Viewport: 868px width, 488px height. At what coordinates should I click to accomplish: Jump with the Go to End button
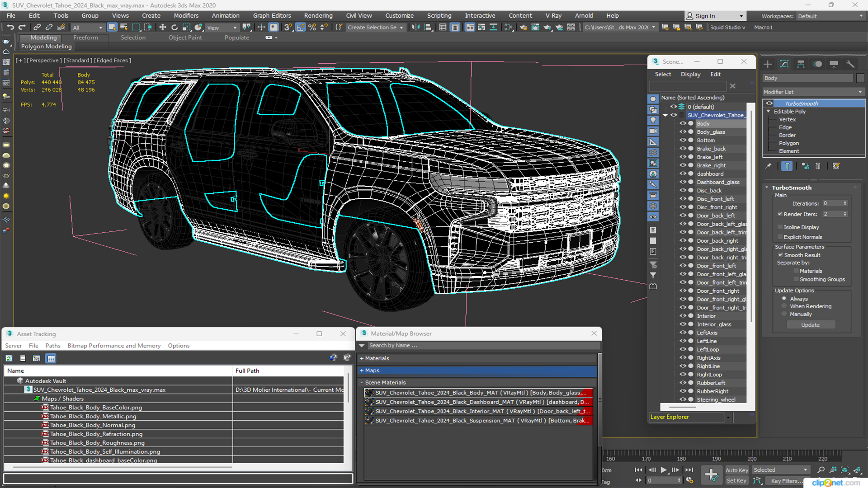pos(689,470)
